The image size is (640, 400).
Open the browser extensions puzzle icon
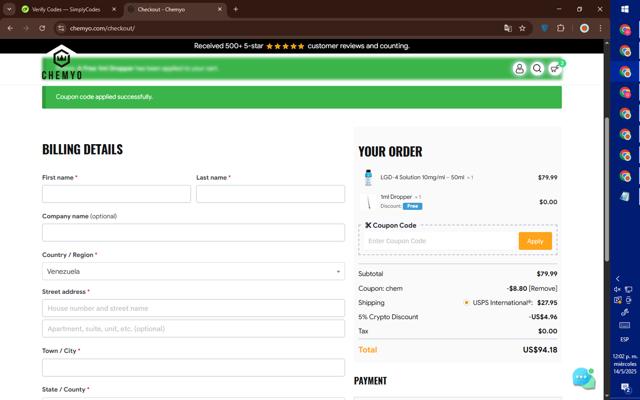click(561, 28)
